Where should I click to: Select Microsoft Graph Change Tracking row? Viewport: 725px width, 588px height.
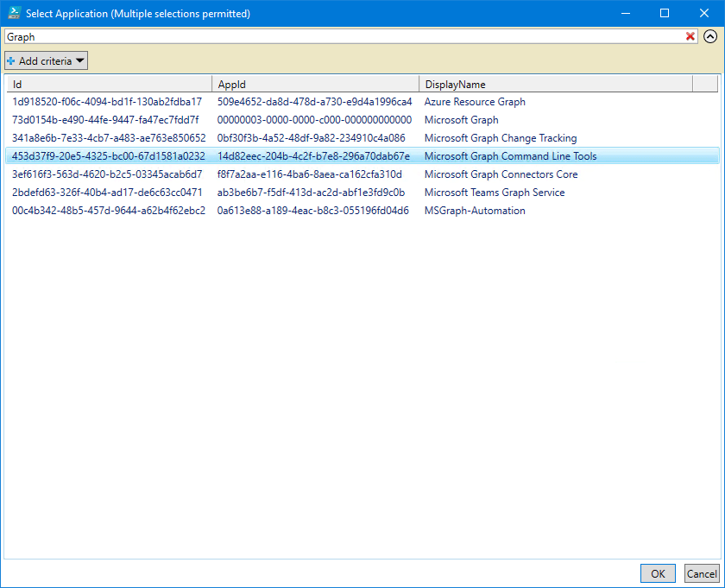pyautogui.click(x=501, y=138)
